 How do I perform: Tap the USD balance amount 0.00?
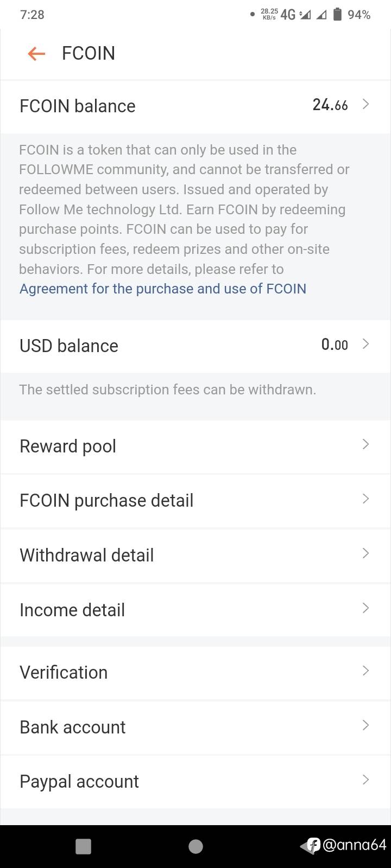[335, 344]
